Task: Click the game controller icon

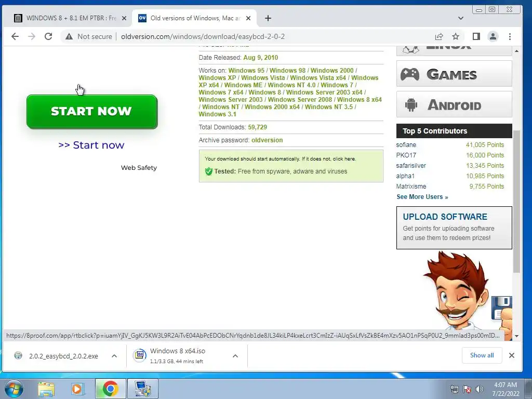Action: tap(410, 74)
